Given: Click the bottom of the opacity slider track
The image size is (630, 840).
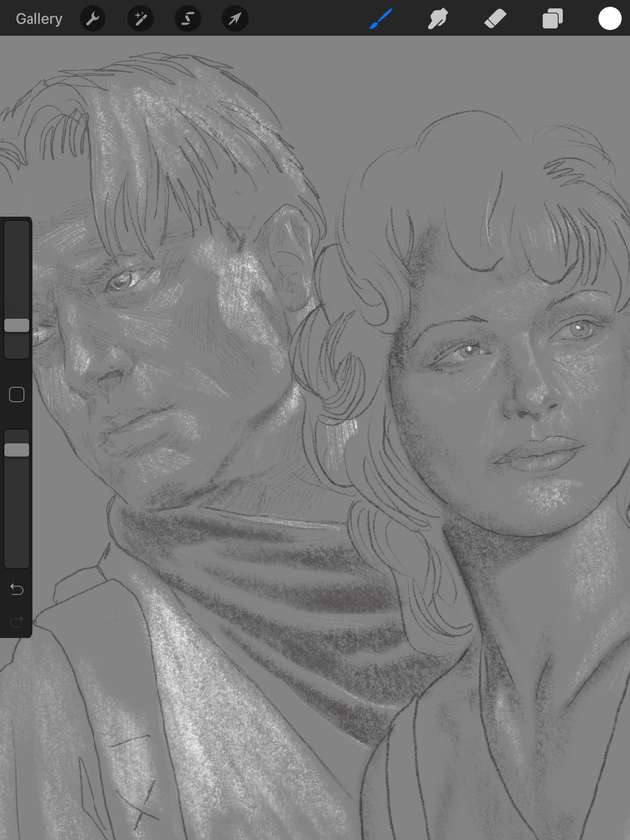Looking at the screenshot, I should point(17,561).
